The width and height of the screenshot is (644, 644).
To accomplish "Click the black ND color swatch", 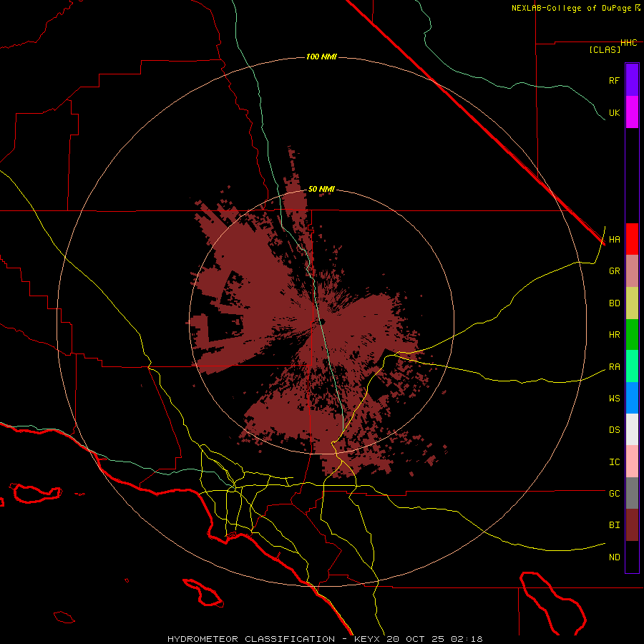I will (x=632, y=557).
